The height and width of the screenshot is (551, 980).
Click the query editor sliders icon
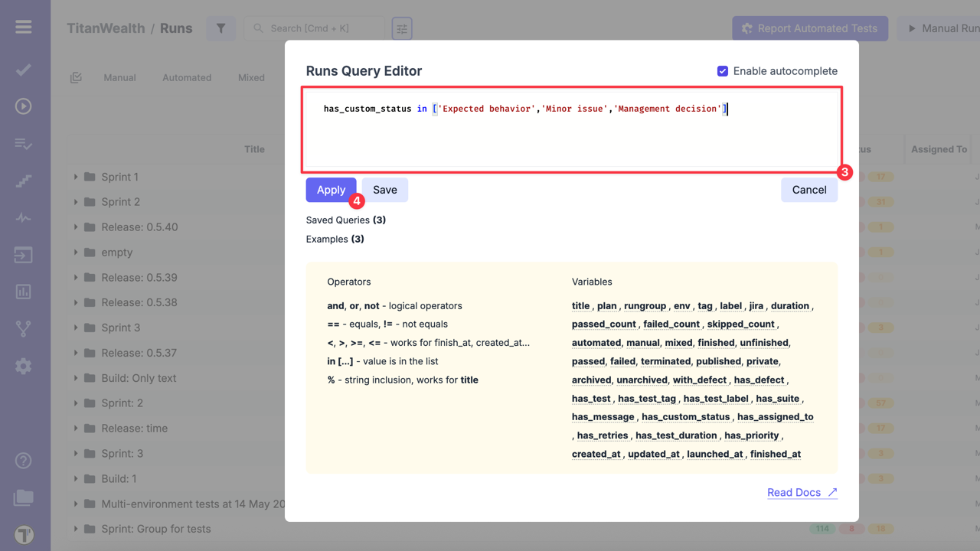(x=402, y=29)
